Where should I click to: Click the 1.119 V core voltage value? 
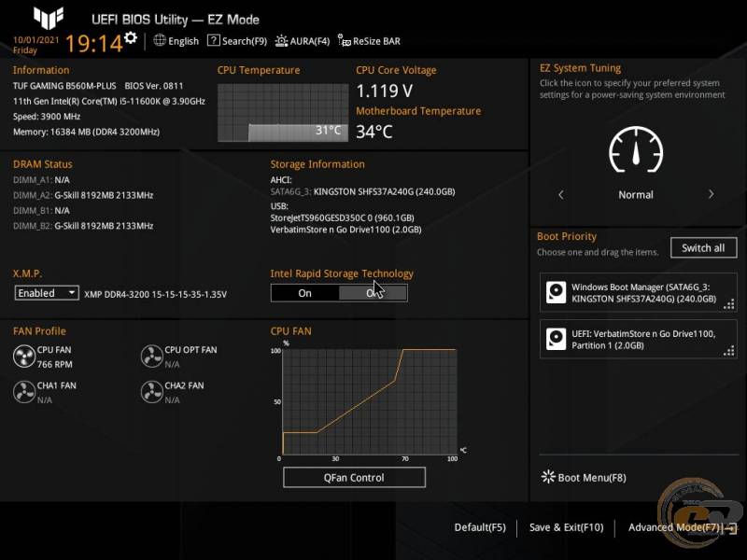point(385,91)
